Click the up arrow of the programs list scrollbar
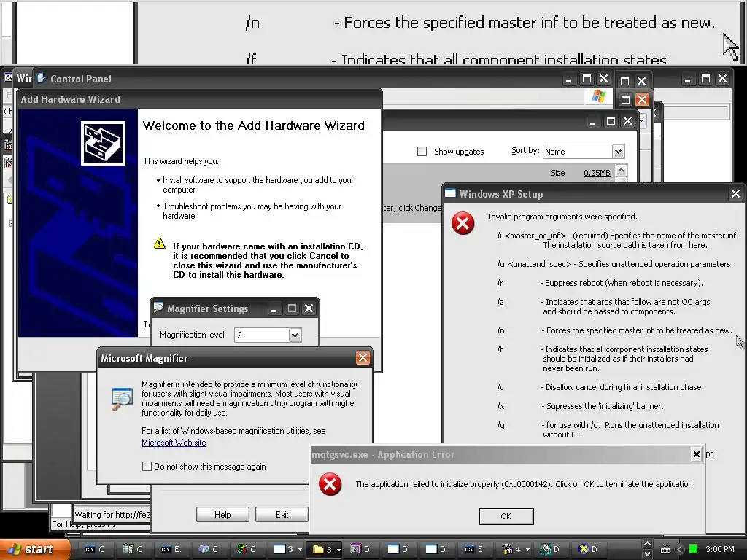Viewport: 747px width, 560px height. click(622, 170)
